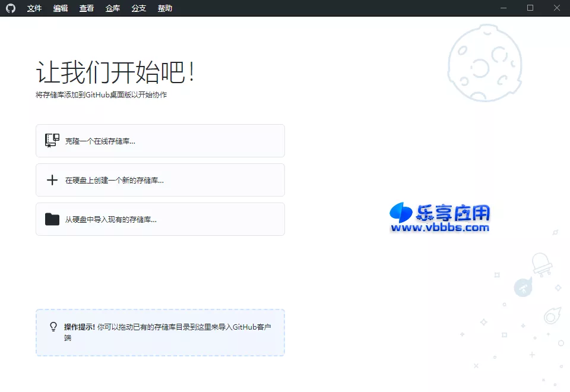Open the 文件 menu

click(34, 8)
